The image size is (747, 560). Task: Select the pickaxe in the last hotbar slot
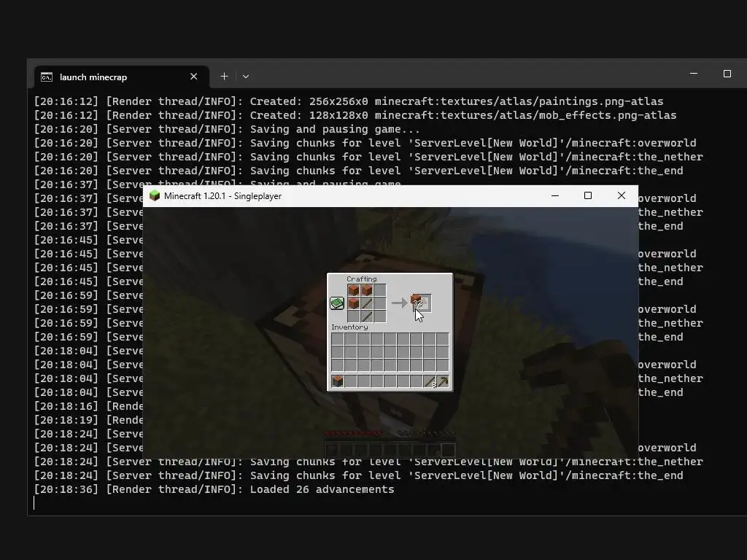click(x=443, y=381)
